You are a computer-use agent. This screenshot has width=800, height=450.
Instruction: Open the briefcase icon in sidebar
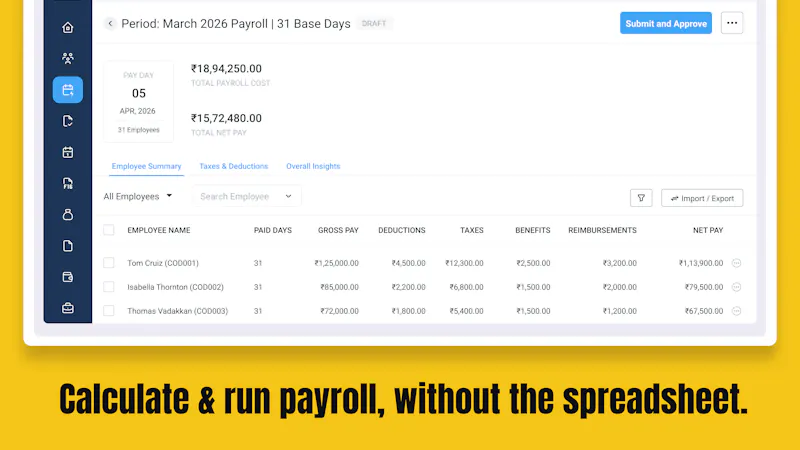68,308
